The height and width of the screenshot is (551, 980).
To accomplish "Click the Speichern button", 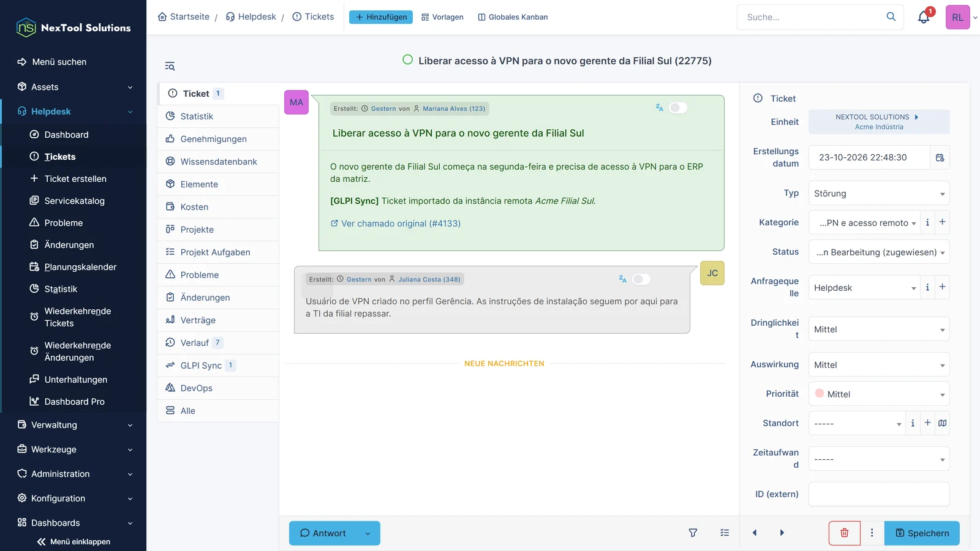I will point(922,533).
